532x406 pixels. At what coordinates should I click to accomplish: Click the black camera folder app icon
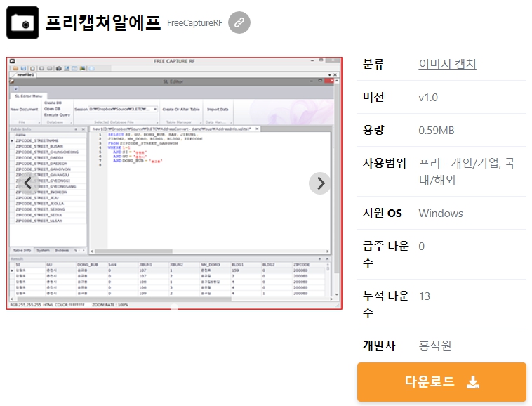22,22
